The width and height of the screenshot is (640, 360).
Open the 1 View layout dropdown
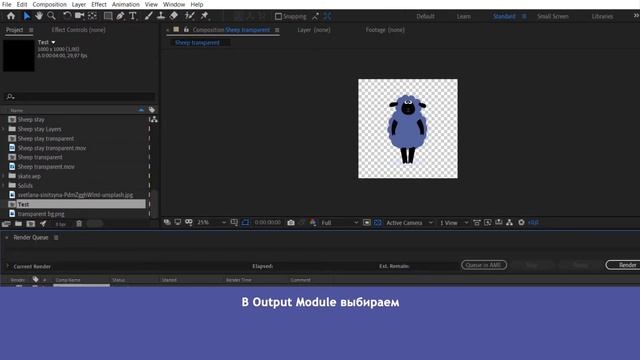pos(453,222)
